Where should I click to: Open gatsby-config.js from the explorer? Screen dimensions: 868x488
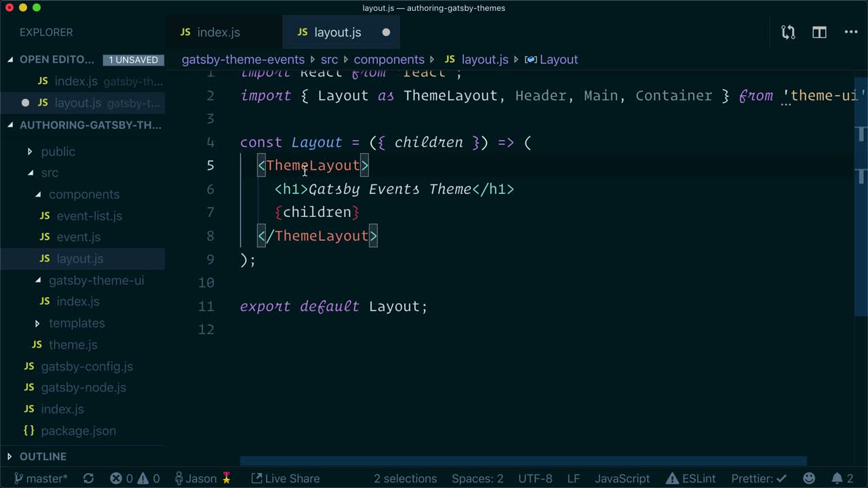tap(87, 366)
